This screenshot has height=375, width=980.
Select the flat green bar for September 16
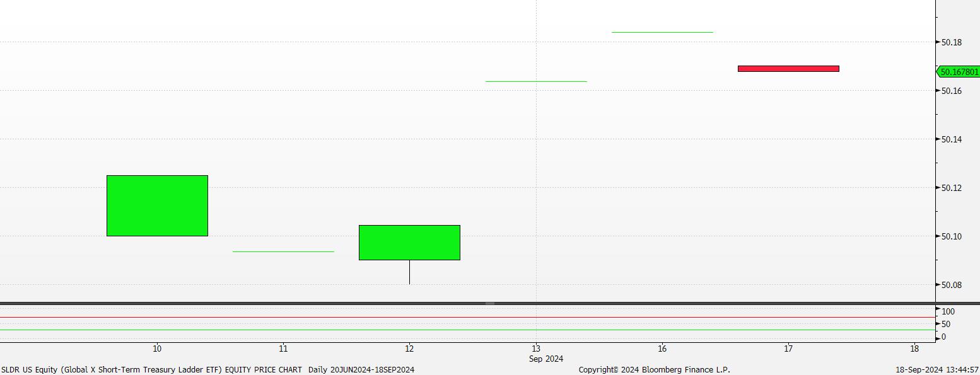pyautogui.click(x=662, y=32)
